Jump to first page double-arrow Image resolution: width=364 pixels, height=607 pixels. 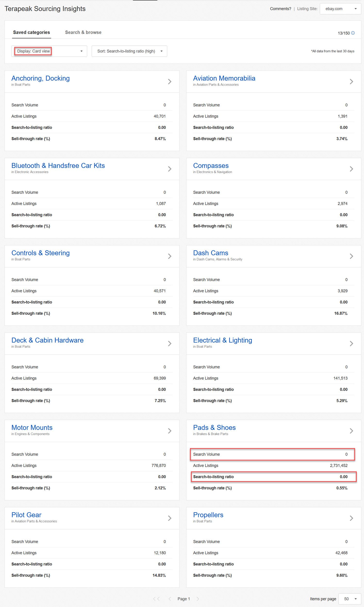point(157,599)
